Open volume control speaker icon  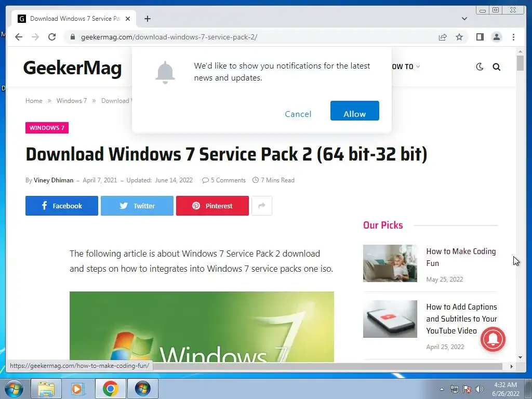tap(480, 389)
